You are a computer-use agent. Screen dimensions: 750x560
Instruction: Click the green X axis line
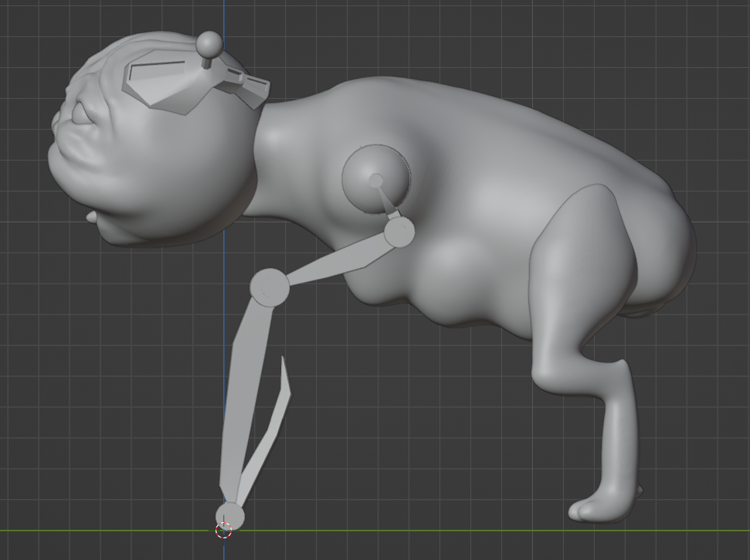click(463, 530)
